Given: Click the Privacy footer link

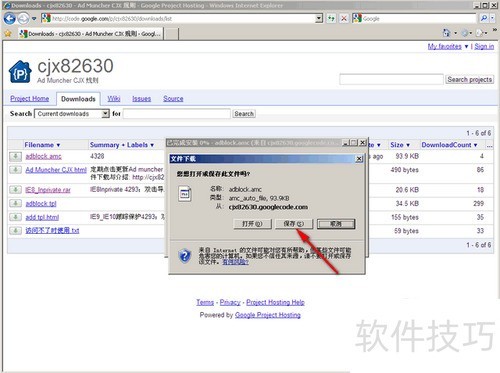Looking at the screenshot, I should (230, 302).
